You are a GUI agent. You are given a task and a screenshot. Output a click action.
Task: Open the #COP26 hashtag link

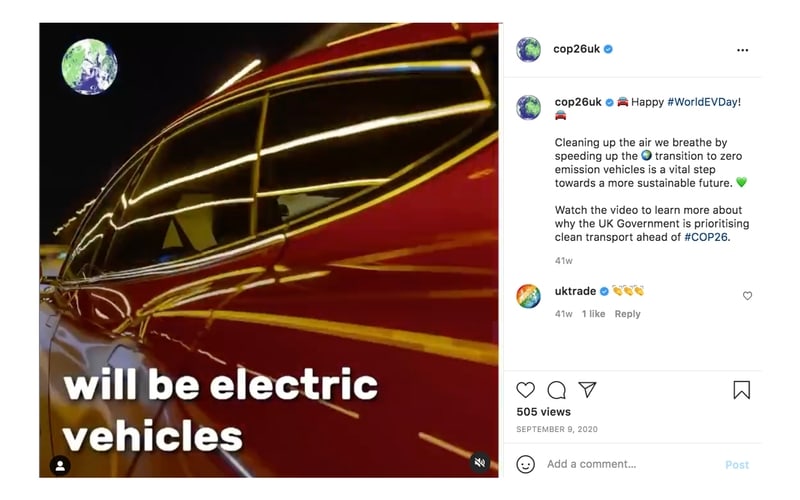click(706, 237)
